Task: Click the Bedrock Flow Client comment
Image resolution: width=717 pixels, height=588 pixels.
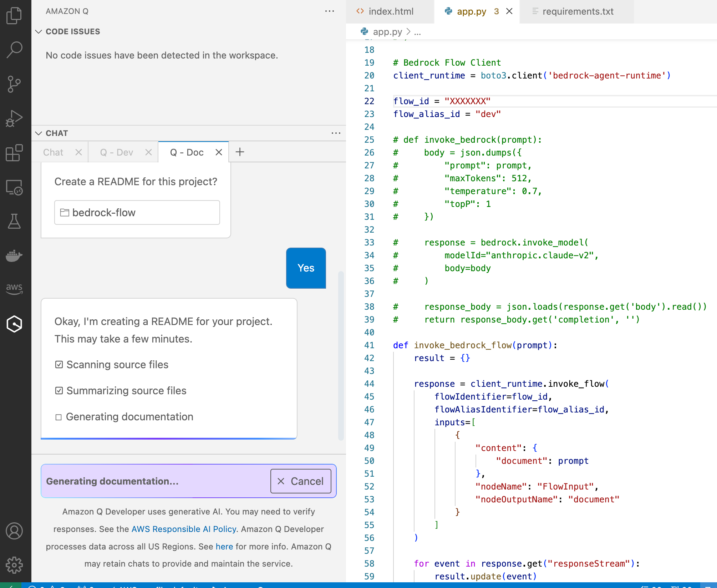Action: tap(447, 63)
